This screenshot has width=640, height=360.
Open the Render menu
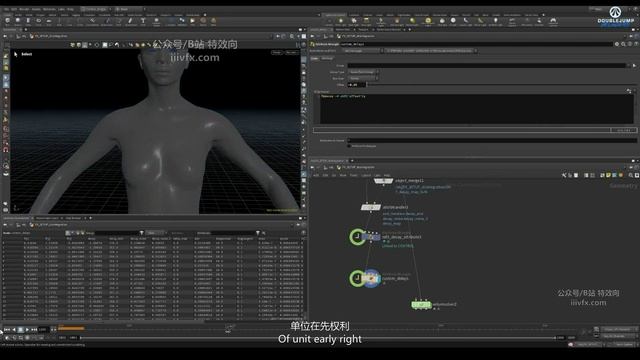click(24, 9)
